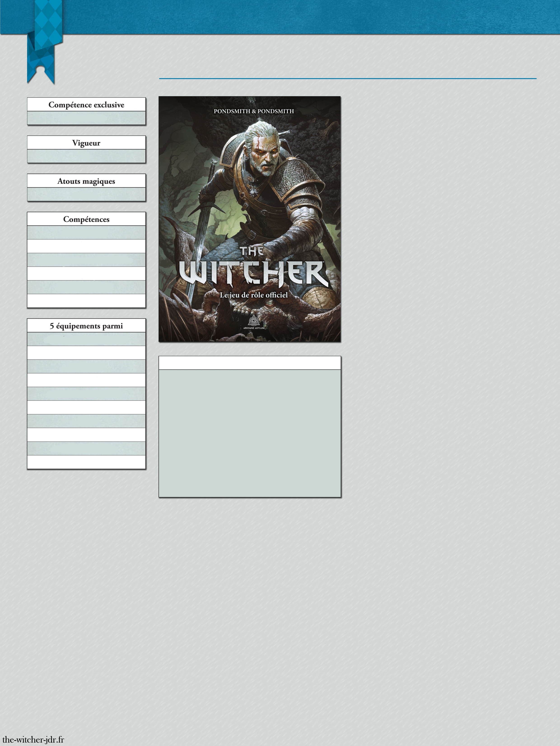Click field under Atouts magiques
This screenshot has width=560, height=746.
tap(86, 194)
